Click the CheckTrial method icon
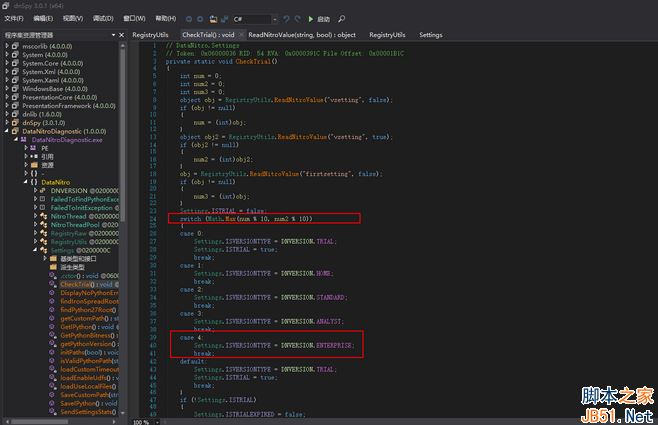 click(x=52, y=284)
